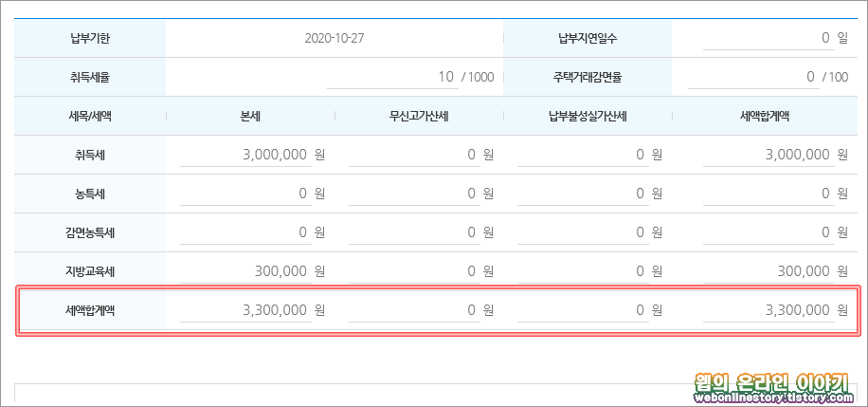Select the 취득세 row 납부불성실가산세 field

click(583, 155)
